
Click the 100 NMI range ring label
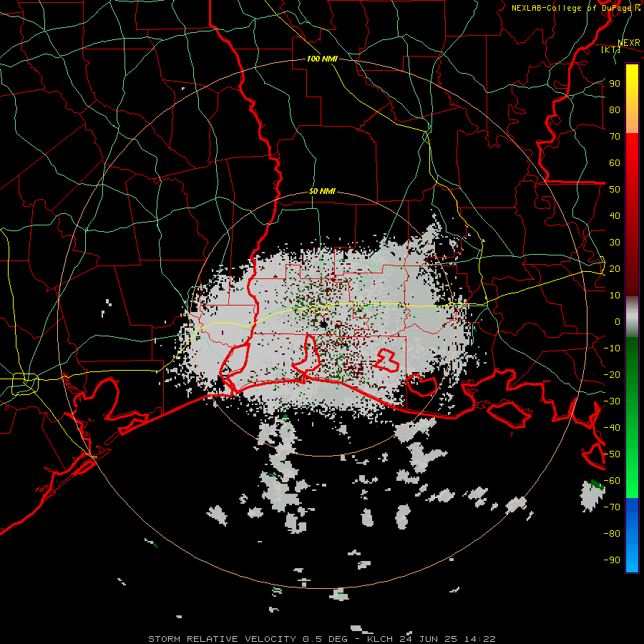[323, 59]
